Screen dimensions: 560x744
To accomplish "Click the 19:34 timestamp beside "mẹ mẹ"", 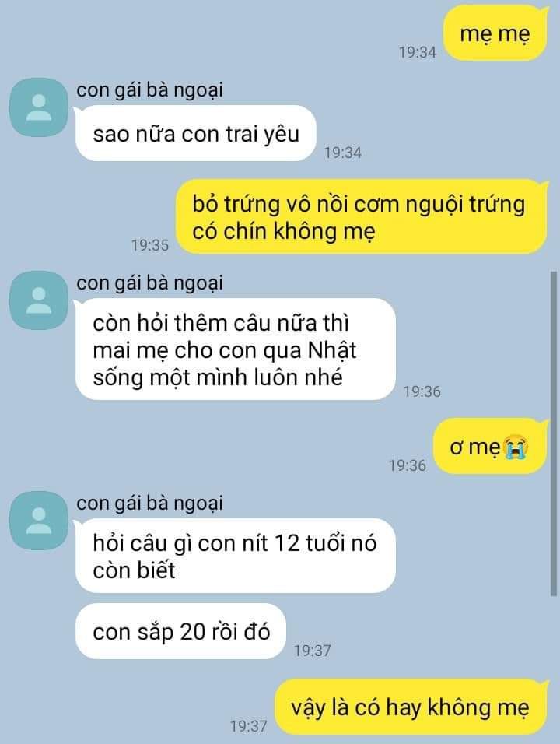I will pyautogui.click(x=417, y=52).
